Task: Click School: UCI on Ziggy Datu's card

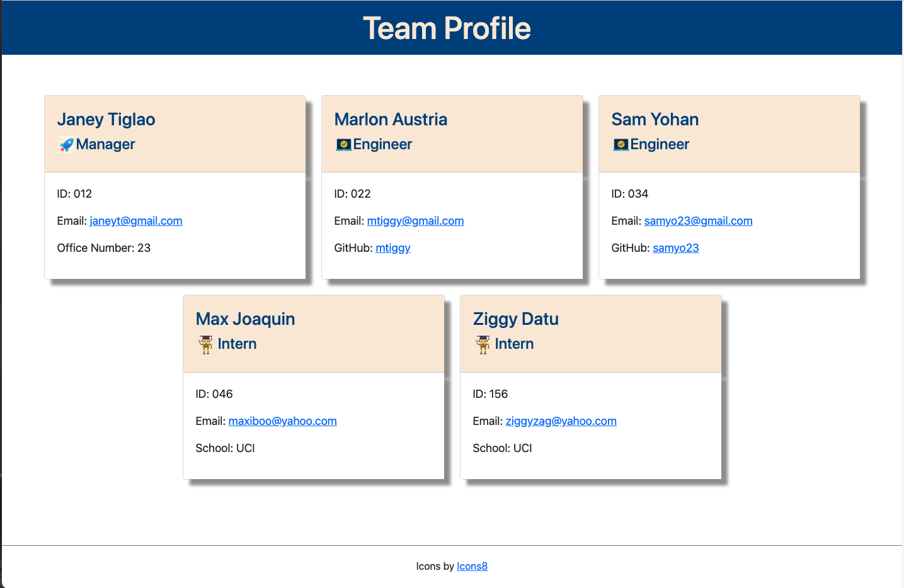Action: pyautogui.click(x=502, y=448)
